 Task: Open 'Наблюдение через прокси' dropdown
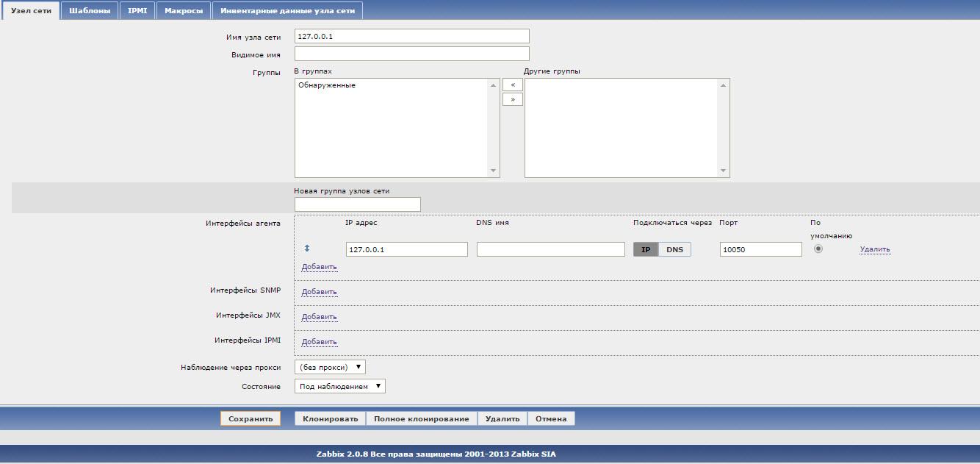pyautogui.click(x=330, y=367)
